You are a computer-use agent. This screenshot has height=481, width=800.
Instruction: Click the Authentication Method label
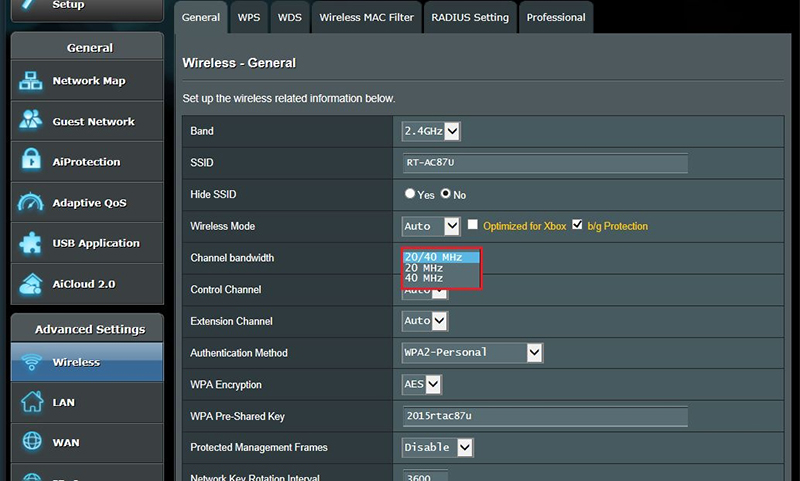coord(239,352)
